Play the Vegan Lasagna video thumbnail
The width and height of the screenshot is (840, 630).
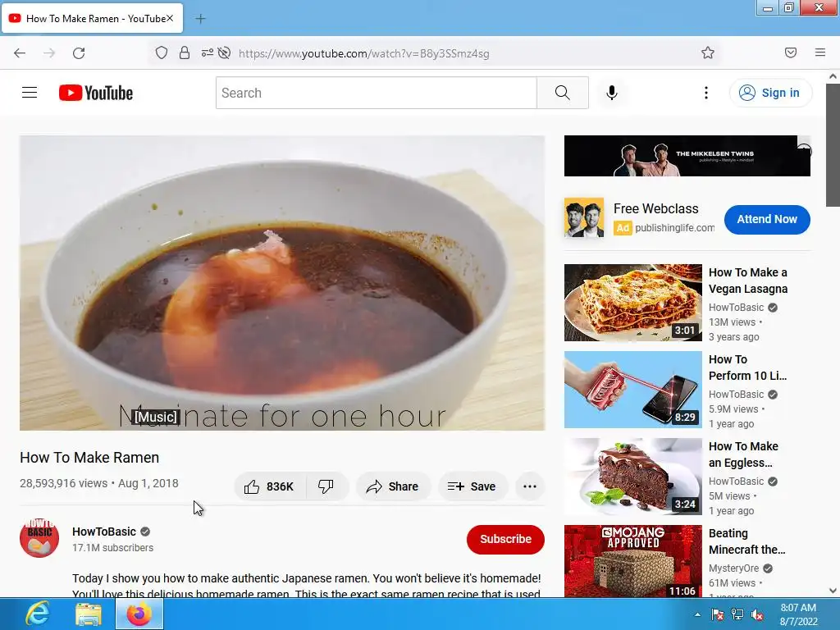632,303
